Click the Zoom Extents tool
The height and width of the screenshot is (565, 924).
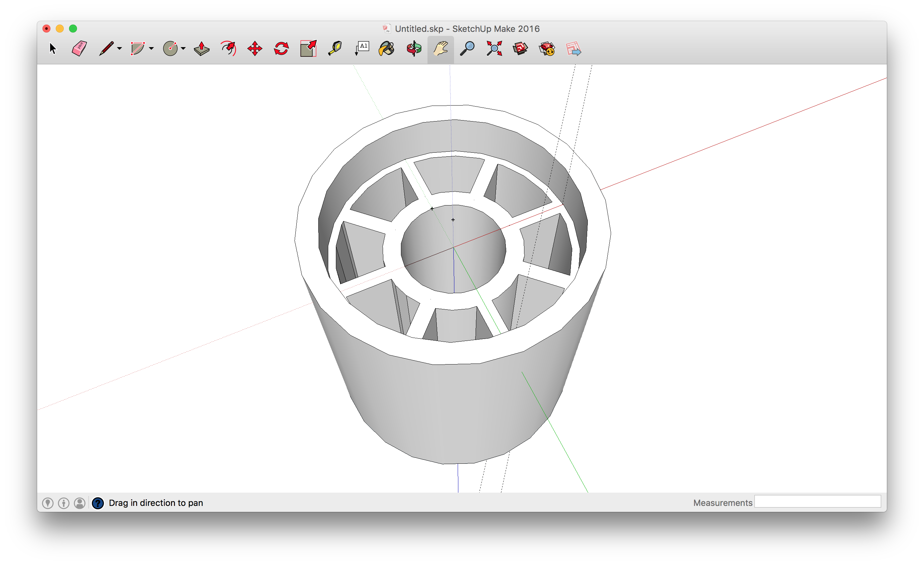494,49
